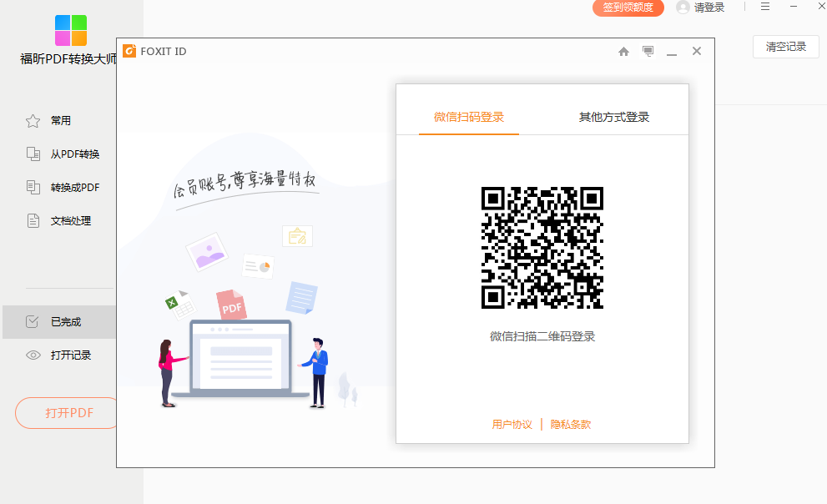Click the WeChat login QR code

(542, 248)
